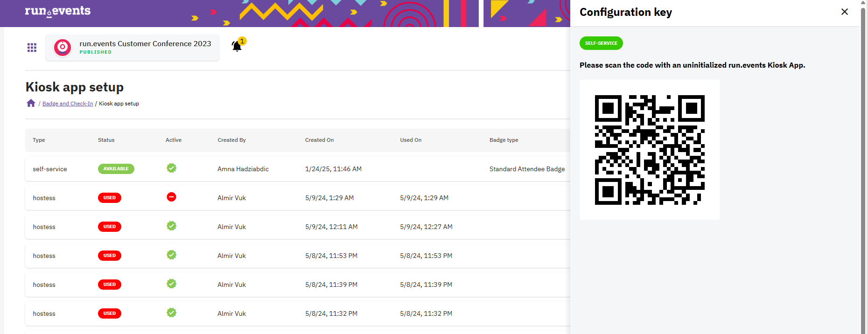Screen dimensions: 868x334
Task: Click the USED badge in 11:39 PM row
Action: 110,285
